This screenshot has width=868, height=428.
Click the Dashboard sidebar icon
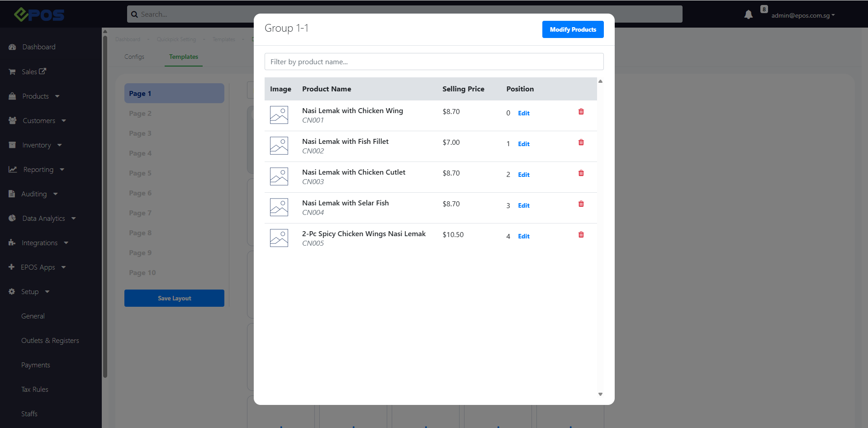[x=12, y=47]
